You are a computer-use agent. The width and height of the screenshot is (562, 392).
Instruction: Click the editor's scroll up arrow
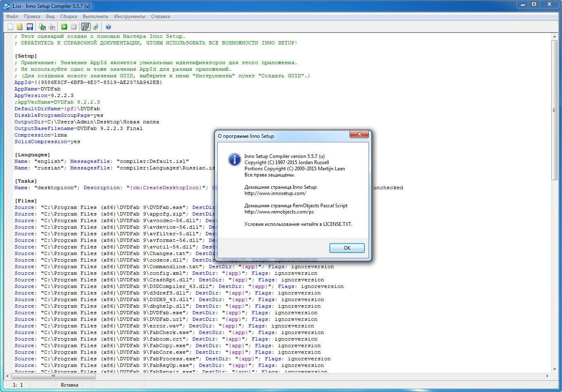(554, 37)
